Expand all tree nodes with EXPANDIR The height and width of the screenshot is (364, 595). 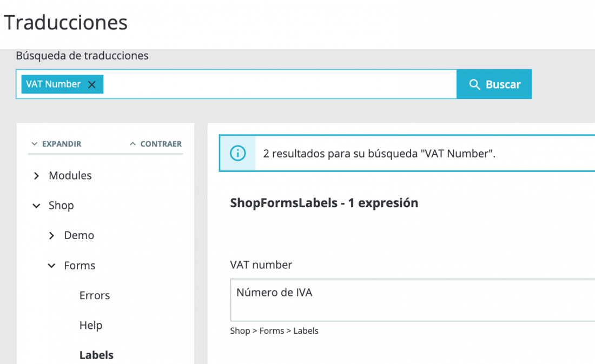click(x=57, y=144)
